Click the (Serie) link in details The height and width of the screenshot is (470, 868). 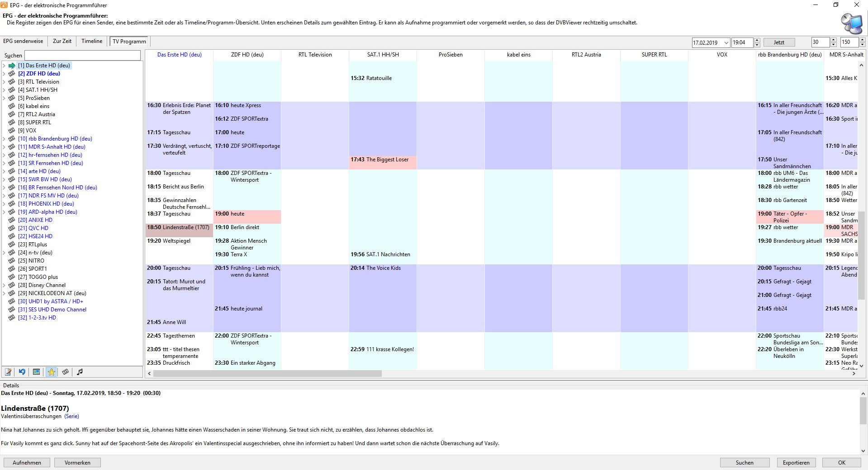click(71, 416)
